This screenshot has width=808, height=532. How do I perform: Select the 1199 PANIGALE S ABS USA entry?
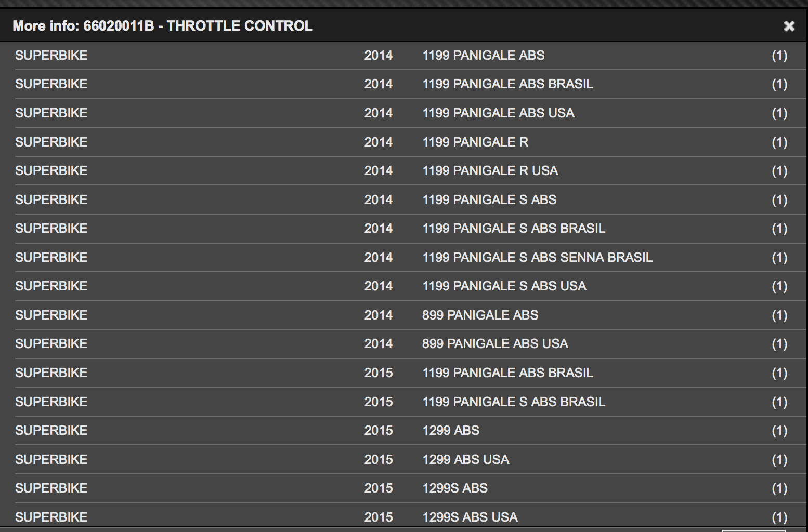[504, 286]
